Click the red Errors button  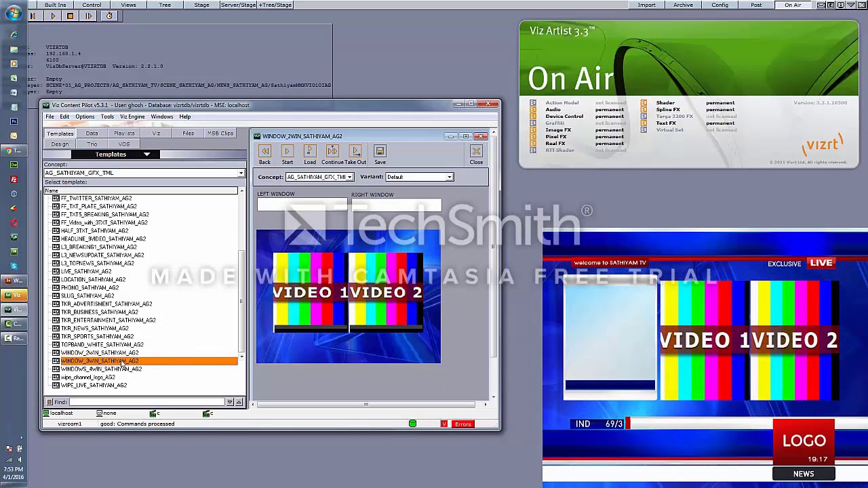[463, 424]
